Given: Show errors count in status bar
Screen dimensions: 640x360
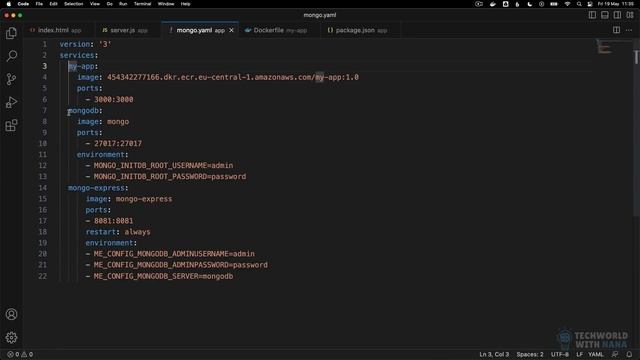Looking at the screenshot, I should pyautogui.click(x=13, y=354).
